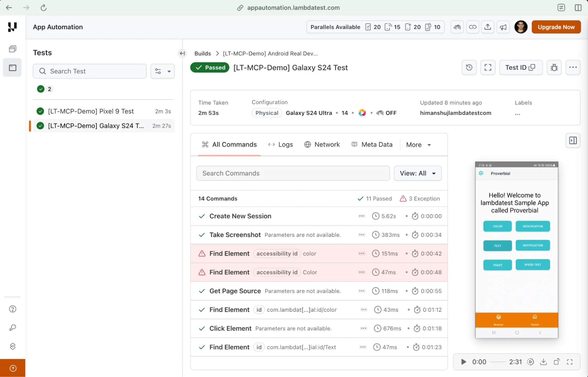Open Find Element id/Text command row

click(319, 347)
